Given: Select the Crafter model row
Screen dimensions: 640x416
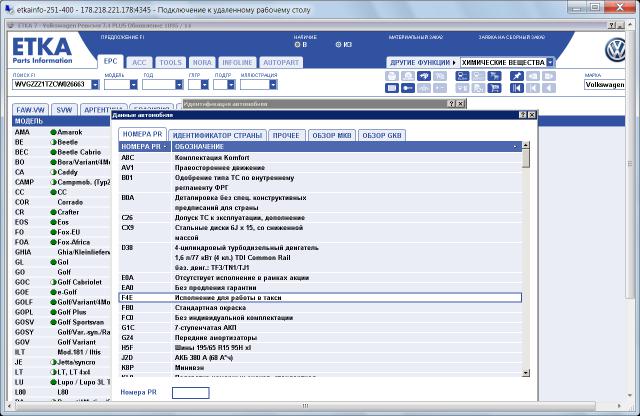Looking at the screenshot, I should coord(62,212).
